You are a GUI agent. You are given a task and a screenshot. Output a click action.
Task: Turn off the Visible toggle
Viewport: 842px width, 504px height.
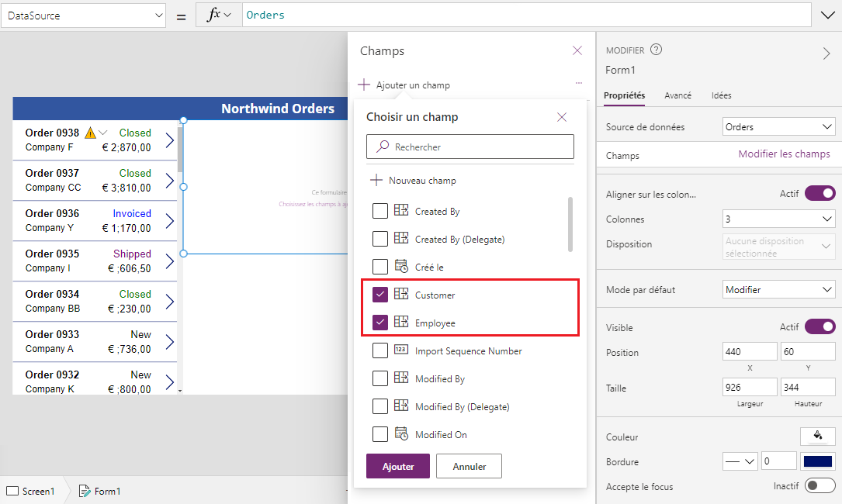point(820,326)
